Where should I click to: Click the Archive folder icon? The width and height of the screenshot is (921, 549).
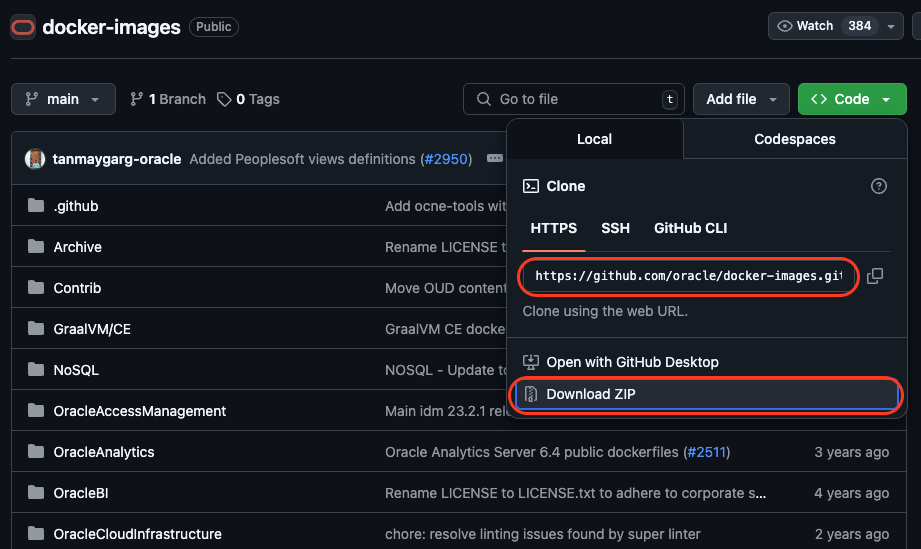point(36,247)
